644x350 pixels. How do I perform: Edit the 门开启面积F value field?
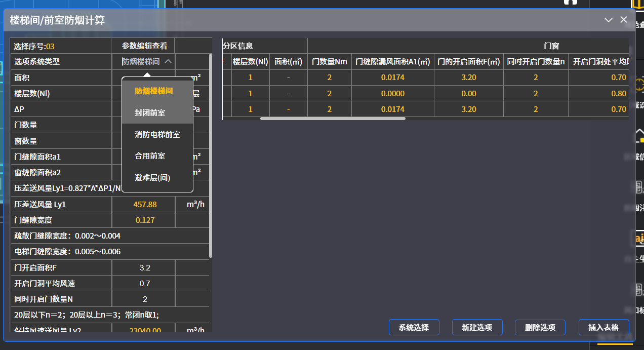(x=144, y=267)
